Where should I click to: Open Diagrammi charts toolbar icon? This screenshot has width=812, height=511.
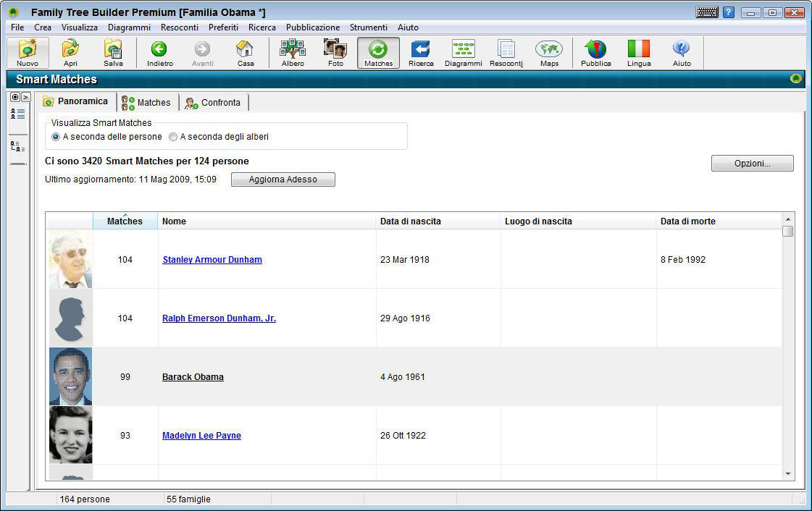pyautogui.click(x=464, y=53)
